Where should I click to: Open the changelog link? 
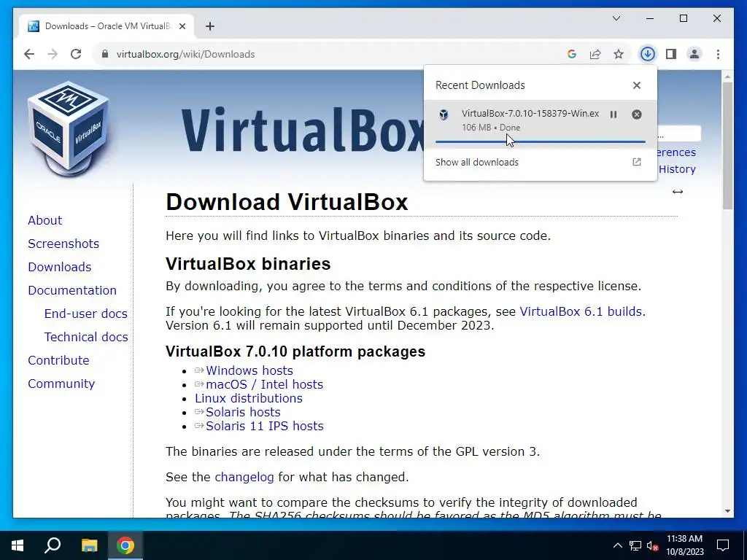[x=244, y=477]
